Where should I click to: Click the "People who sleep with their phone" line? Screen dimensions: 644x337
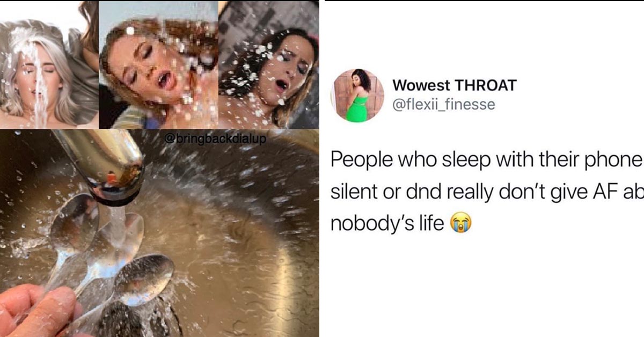[x=487, y=160]
